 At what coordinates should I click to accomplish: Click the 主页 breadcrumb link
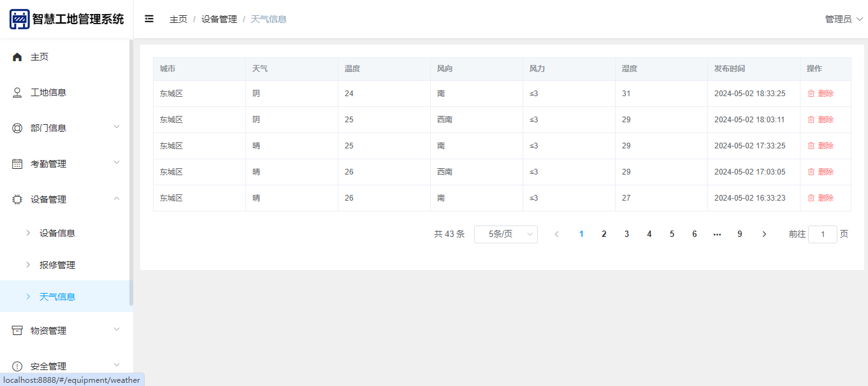[178, 19]
